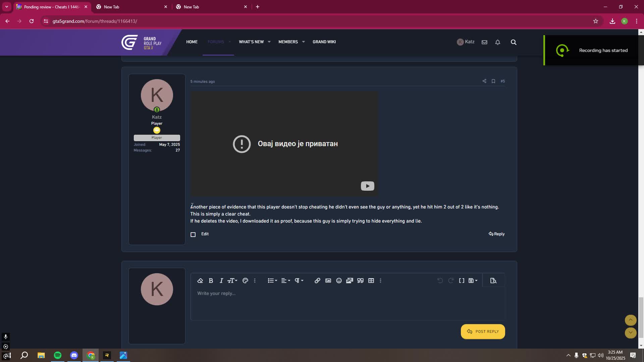This screenshot has width=644, height=362.
Task: Insert a quote block
Action: [360, 281]
